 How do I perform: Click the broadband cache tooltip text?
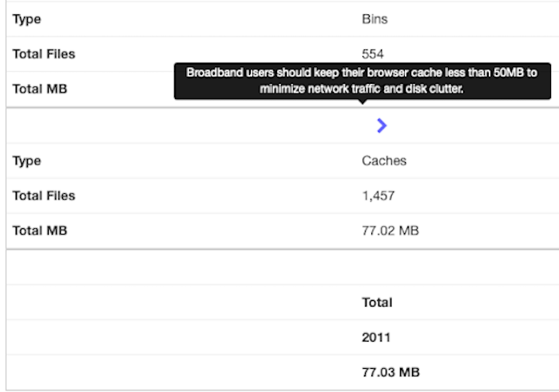click(x=363, y=81)
